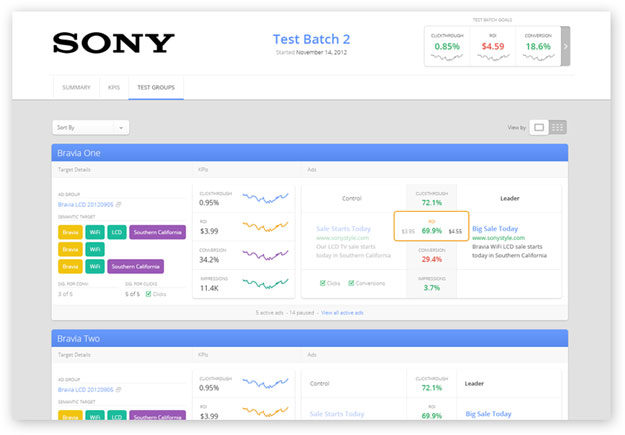Image resolution: width=625 pixels, height=435 pixels.
Task: Click the Test Batch 2 title
Action: click(x=311, y=39)
